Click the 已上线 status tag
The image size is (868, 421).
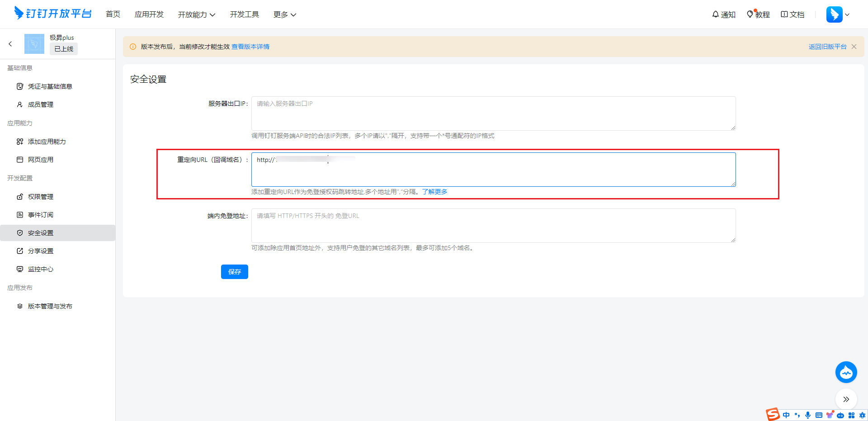[x=64, y=49]
